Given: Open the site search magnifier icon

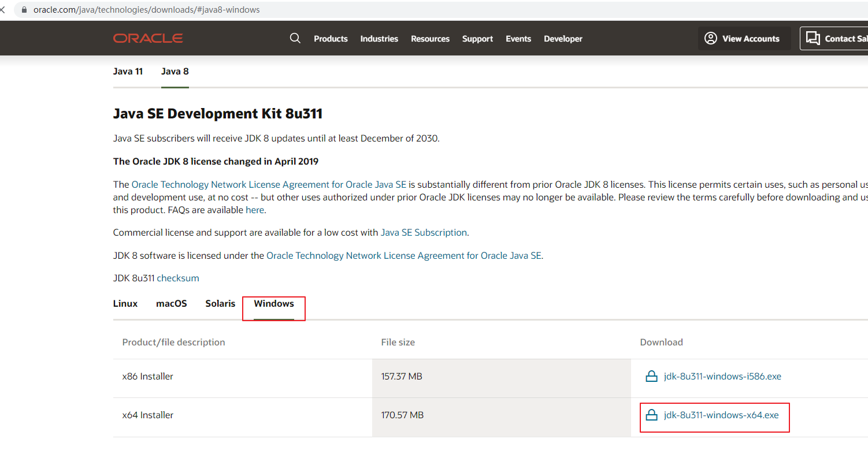Looking at the screenshot, I should point(295,38).
